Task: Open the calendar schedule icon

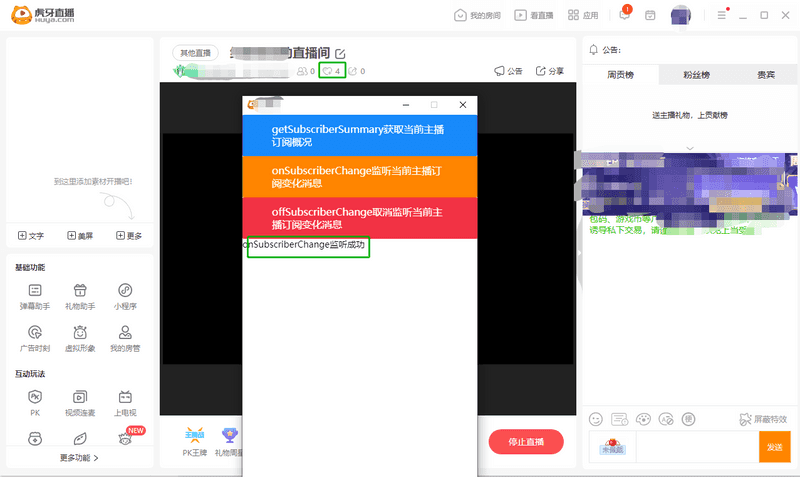Action: pos(650,15)
